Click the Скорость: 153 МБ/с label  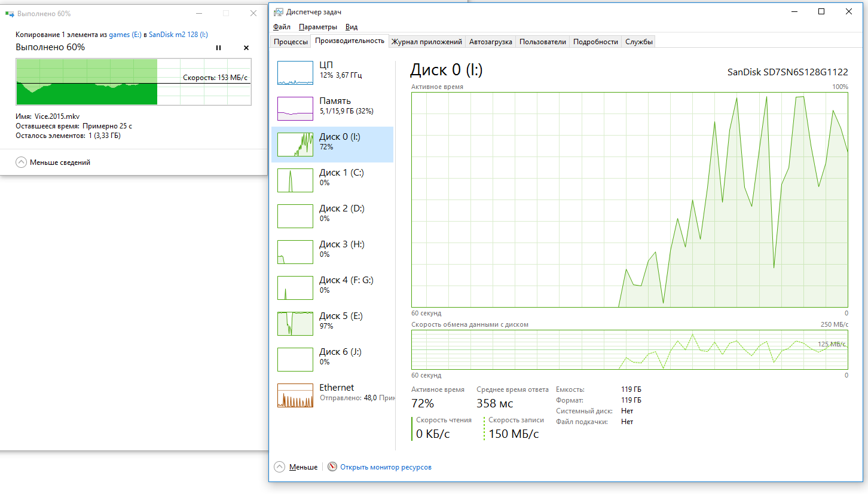[x=215, y=78]
